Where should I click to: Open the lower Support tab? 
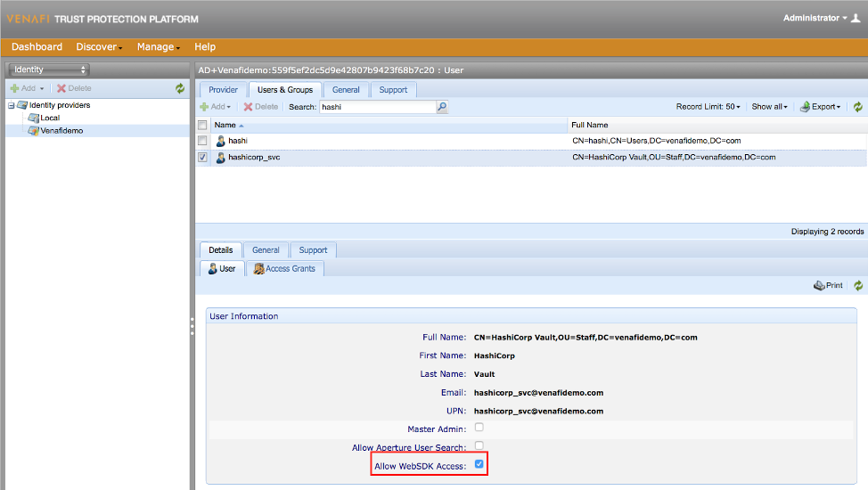pyautogui.click(x=314, y=250)
